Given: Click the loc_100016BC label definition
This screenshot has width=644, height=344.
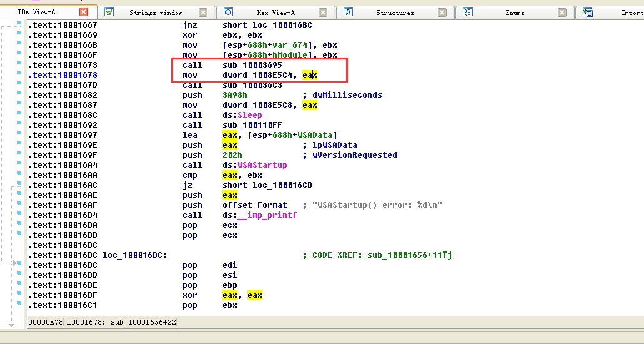Looking at the screenshot, I should tap(135, 255).
